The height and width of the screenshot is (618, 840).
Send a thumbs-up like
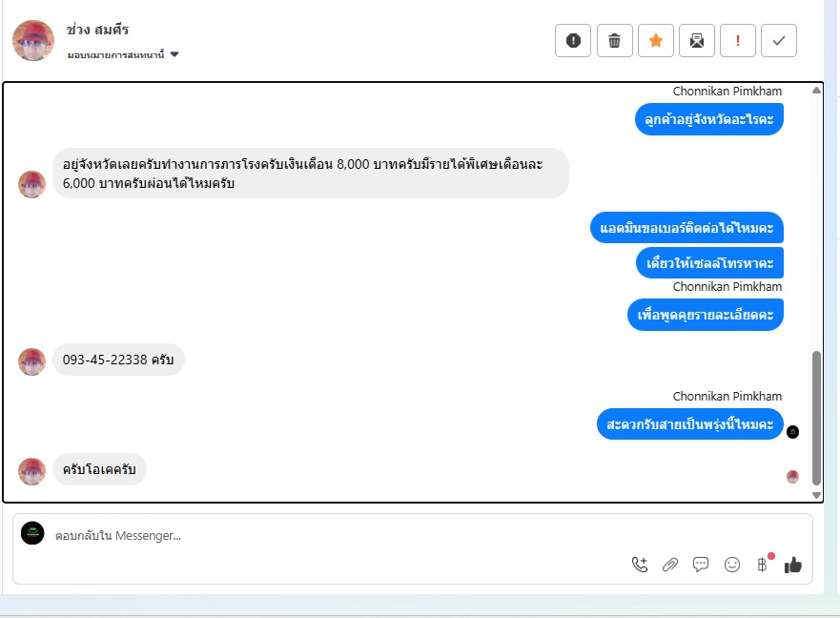793,565
